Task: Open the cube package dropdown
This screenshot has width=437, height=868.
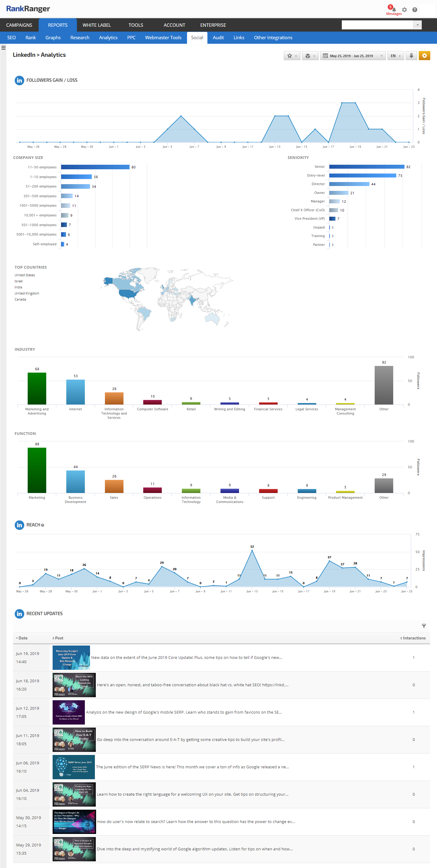Action: pyautogui.click(x=310, y=56)
